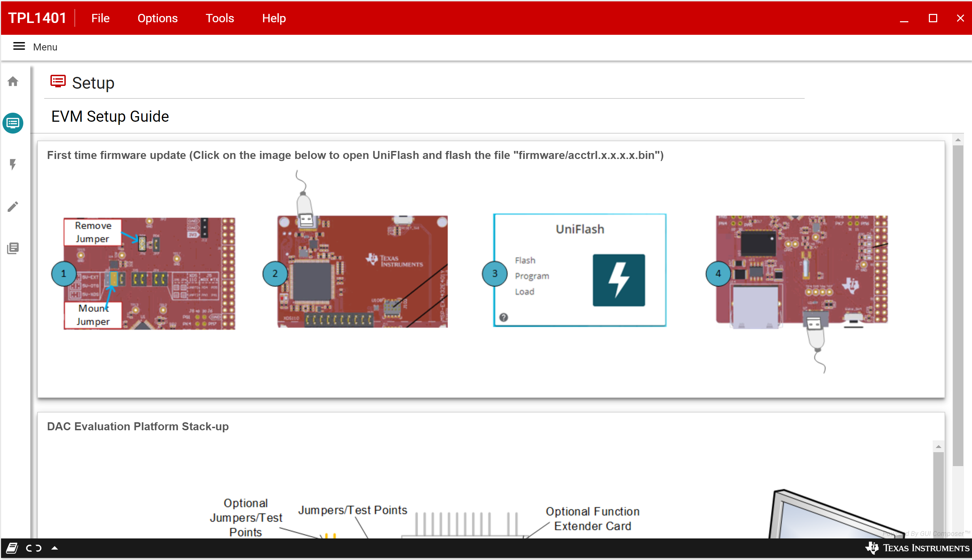
Task: Open the pencil edit sidebar page
Action: click(13, 207)
